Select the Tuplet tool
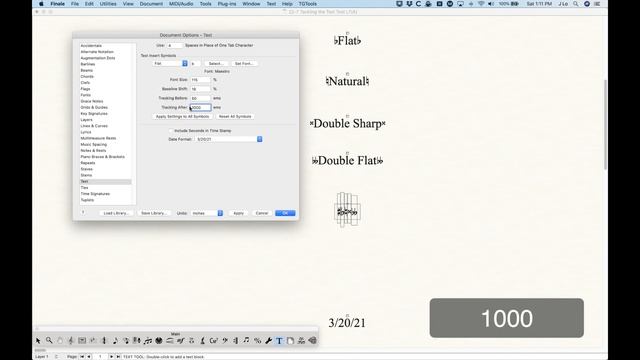Viewport: 640px width, 360px height. (148, 340)
